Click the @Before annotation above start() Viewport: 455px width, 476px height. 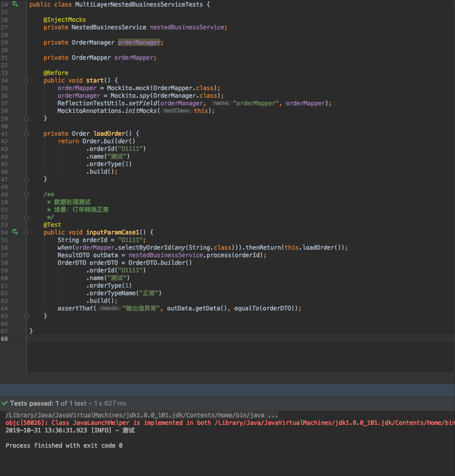pos(56,72)
